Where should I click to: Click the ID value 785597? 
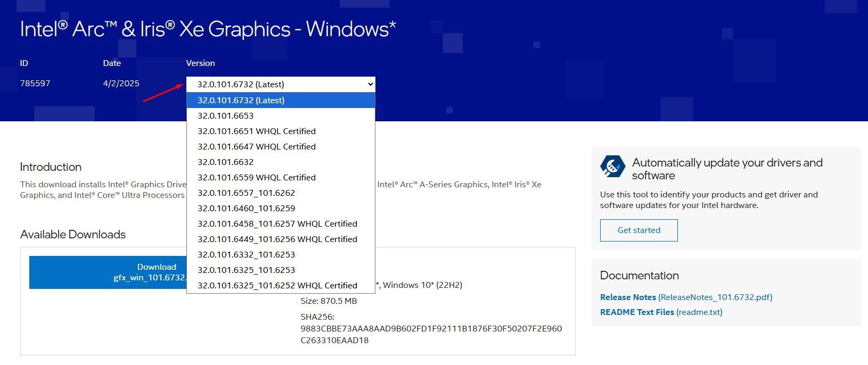pos(35,84)
